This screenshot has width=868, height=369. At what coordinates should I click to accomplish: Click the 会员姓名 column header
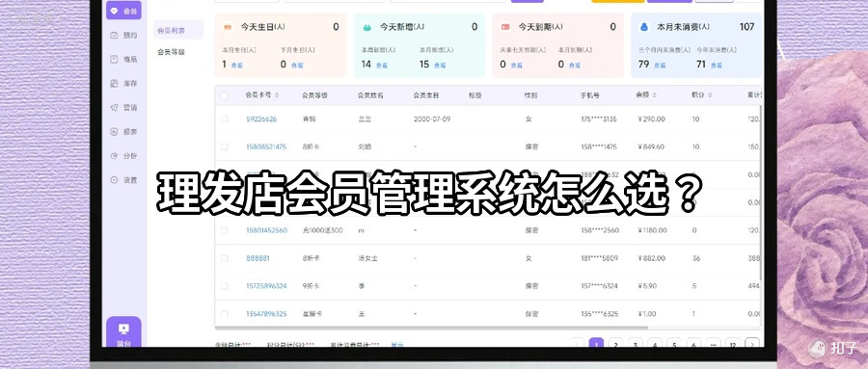click(370, 95)
